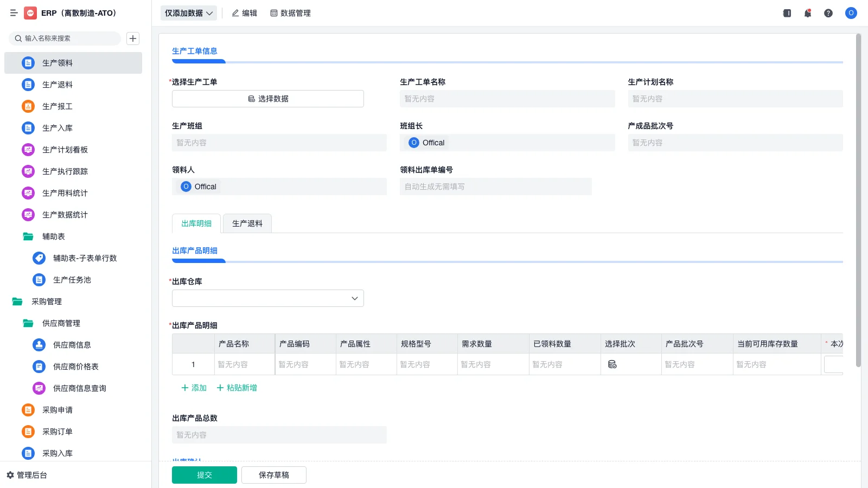This screenshot has height=488, width=868.
Task: Click the vertical scrollbar of the form
Action: [x=858, y=201]
